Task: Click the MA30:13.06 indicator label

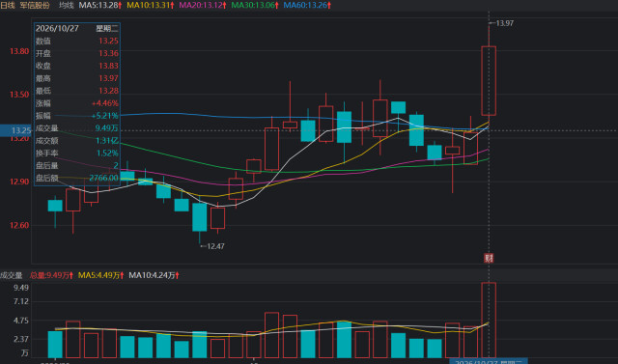Action: 253,6
